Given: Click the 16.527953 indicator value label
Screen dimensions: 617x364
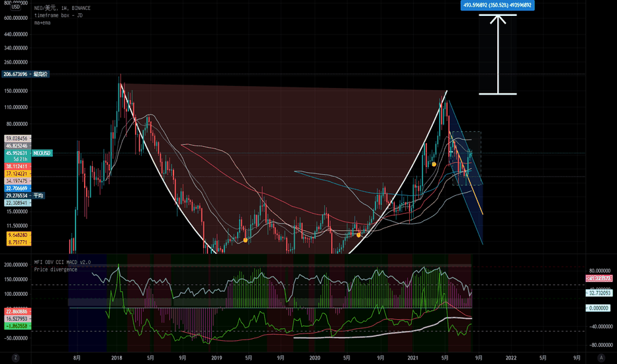Looking at the screenshot, I should click(x=17, y=319).
